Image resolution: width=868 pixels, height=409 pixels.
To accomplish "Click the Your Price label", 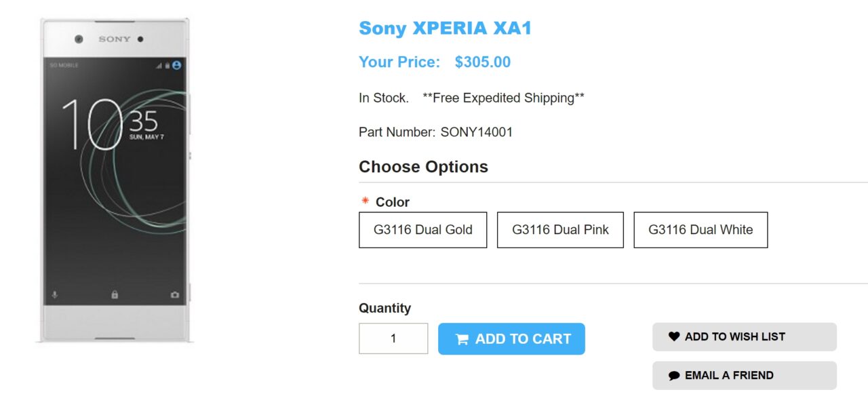I will coord(399,62).
